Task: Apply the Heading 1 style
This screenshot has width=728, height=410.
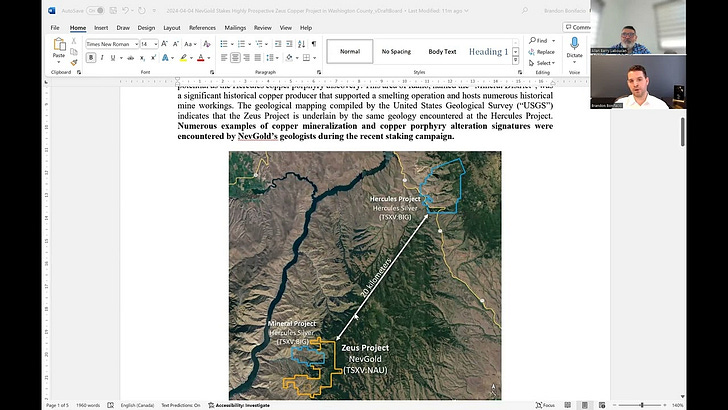Action: pos(488,52)
